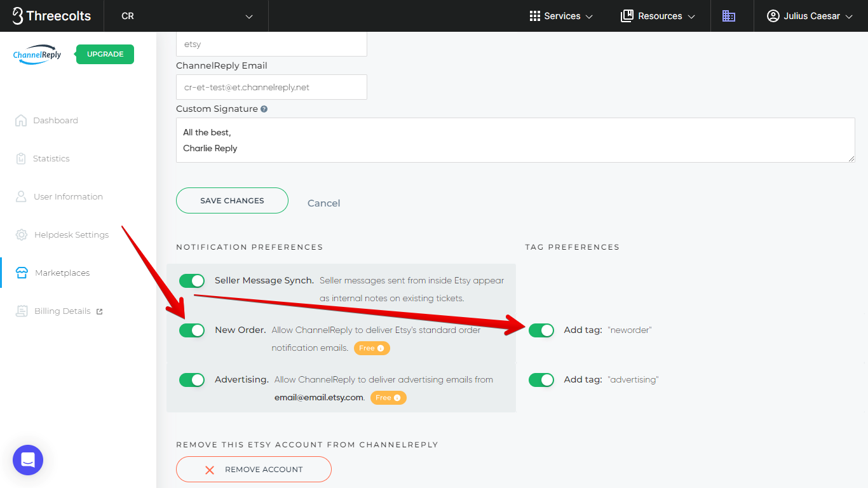
Task: Open Statistics in sidebar
Action: coord(51,158)
